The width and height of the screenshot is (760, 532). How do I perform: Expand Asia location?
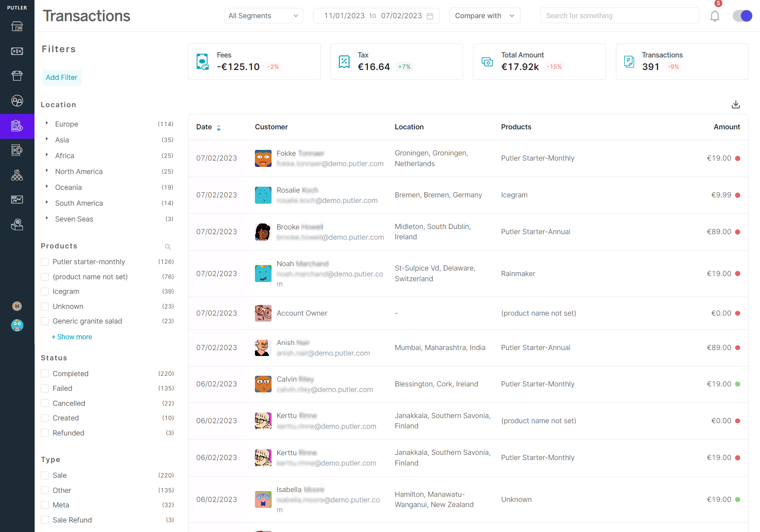[47, 139]
